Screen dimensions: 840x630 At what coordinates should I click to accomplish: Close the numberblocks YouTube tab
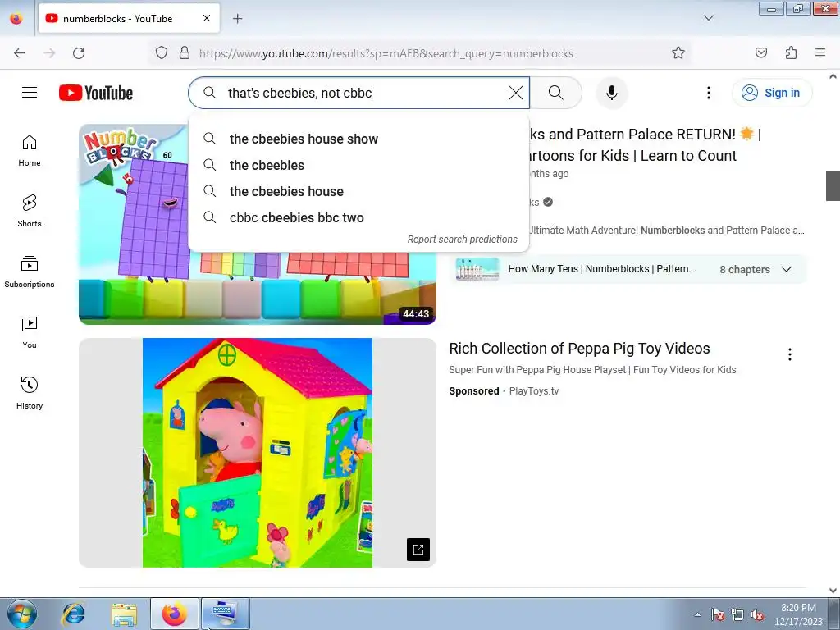tap(207, 18)
